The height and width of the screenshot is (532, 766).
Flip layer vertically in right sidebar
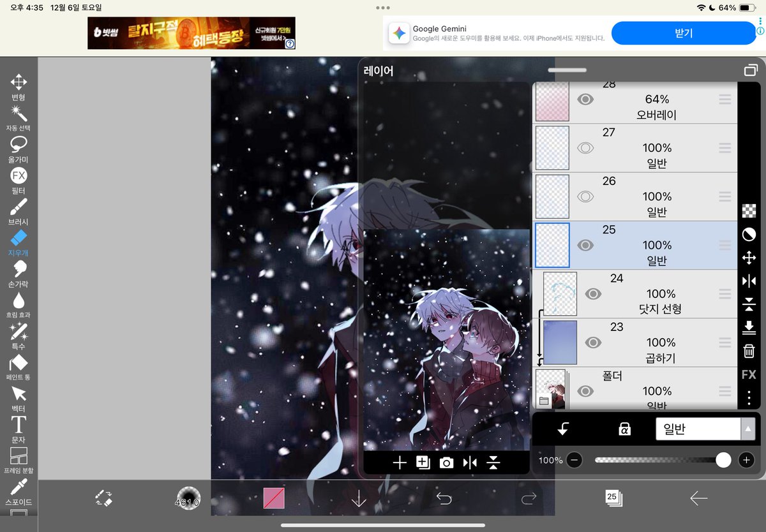[x=749, y=304]
